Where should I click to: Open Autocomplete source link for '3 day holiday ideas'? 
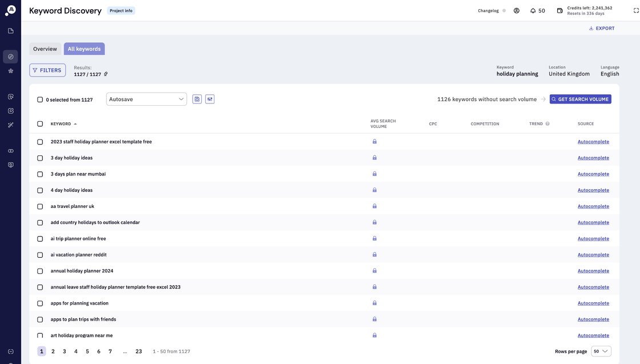click(593, 158)
